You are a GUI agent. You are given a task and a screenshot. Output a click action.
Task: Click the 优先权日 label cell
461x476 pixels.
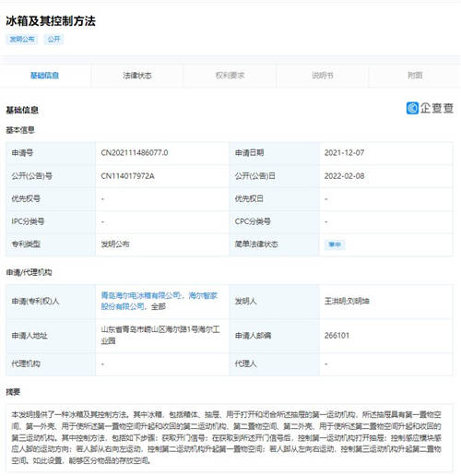(274, 198)
